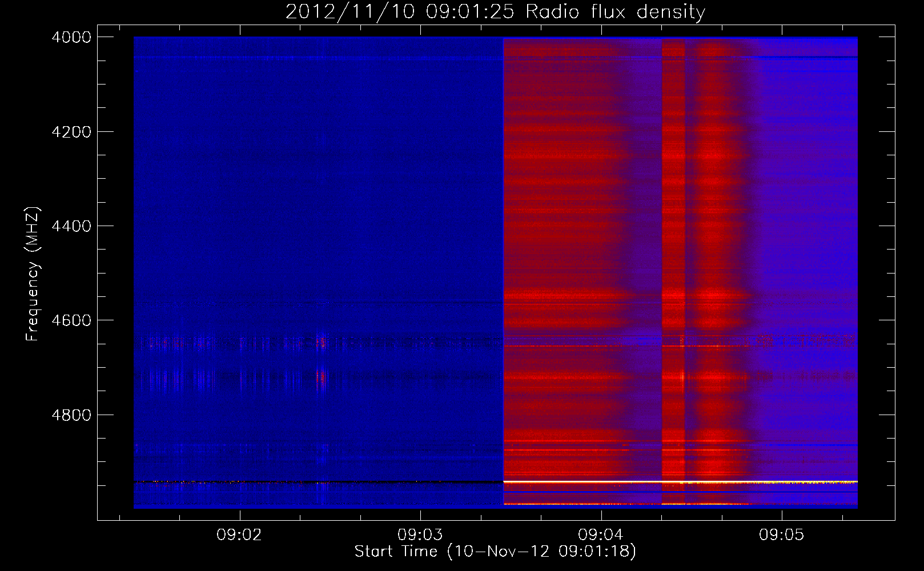Click the 4000 frequency tick label
Viewport: 924px width, 571px height.
point(71,37)
